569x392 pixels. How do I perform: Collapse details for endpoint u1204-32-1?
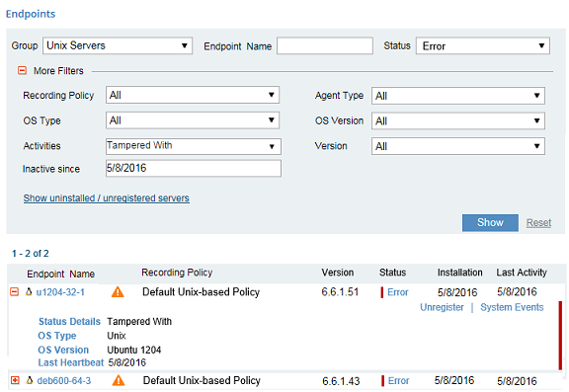(x=14, y=291)
